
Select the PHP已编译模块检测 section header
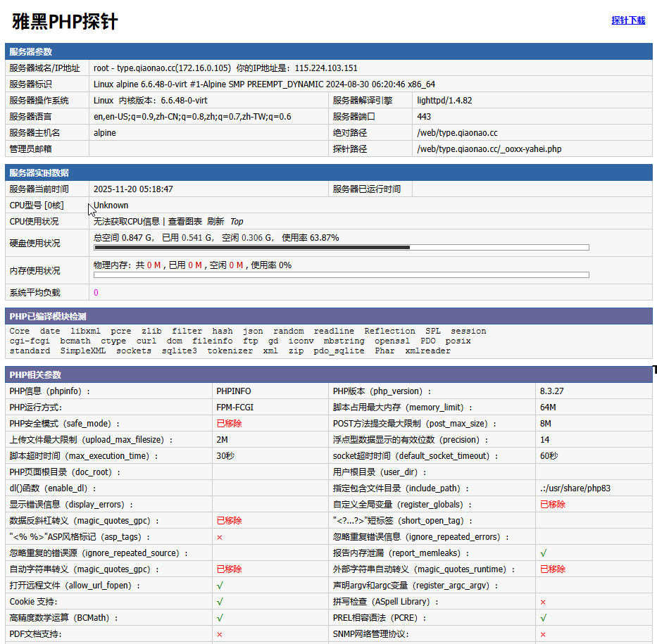pyautogui.click(x=48, y=317)
